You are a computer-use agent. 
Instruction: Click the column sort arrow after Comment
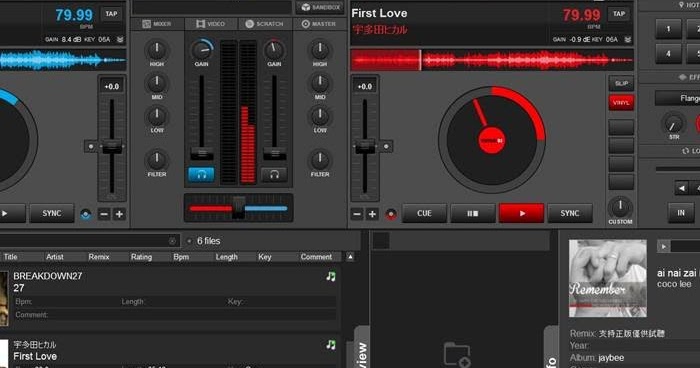point(350,257)
